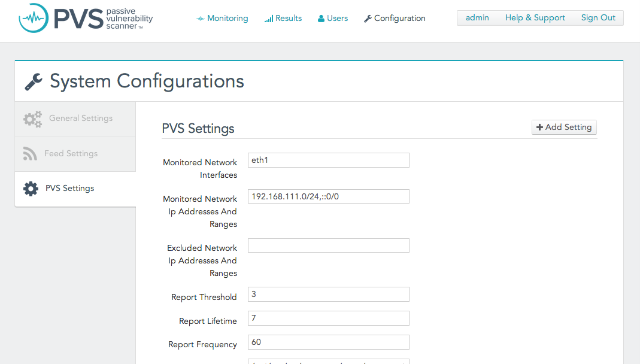Click the Report Lifetime label
Screen dimensions: 640x364
click(208, 321)
